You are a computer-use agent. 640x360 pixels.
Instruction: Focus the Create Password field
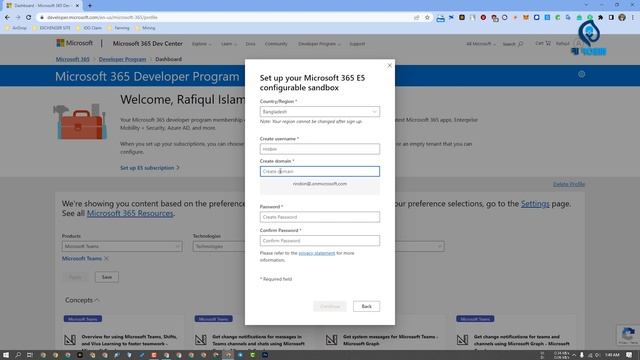[x=320, y=217]
